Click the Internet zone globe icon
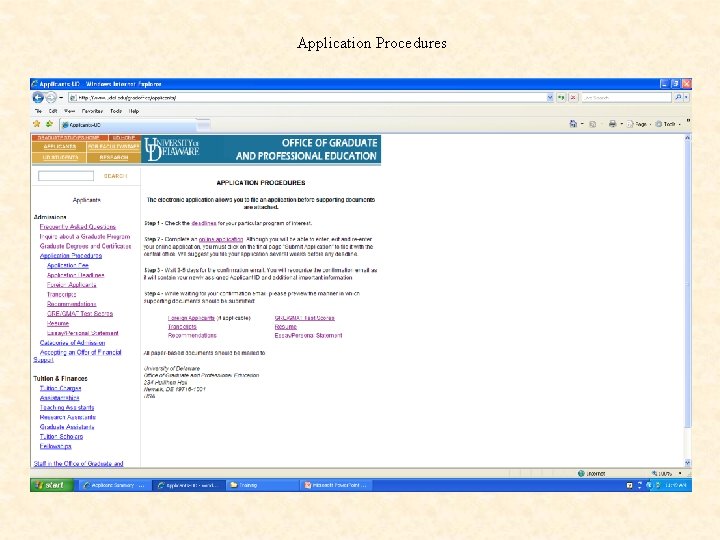720x540 pixels. 581,473
